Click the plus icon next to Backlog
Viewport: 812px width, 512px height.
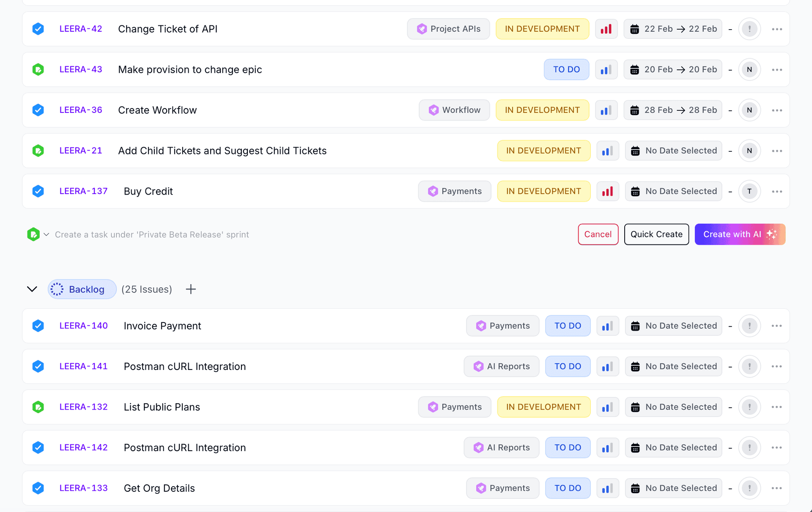click(190, 289)
